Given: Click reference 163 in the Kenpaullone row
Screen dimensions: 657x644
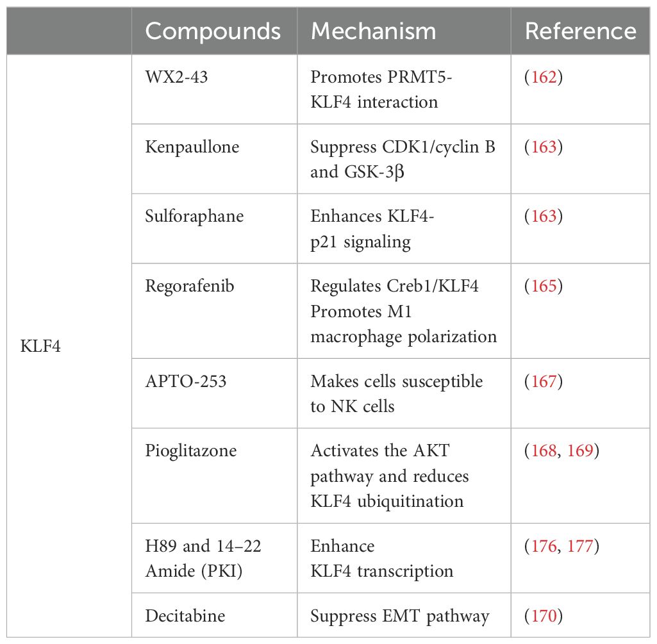Looking at the screenshot, I should 544,147.
